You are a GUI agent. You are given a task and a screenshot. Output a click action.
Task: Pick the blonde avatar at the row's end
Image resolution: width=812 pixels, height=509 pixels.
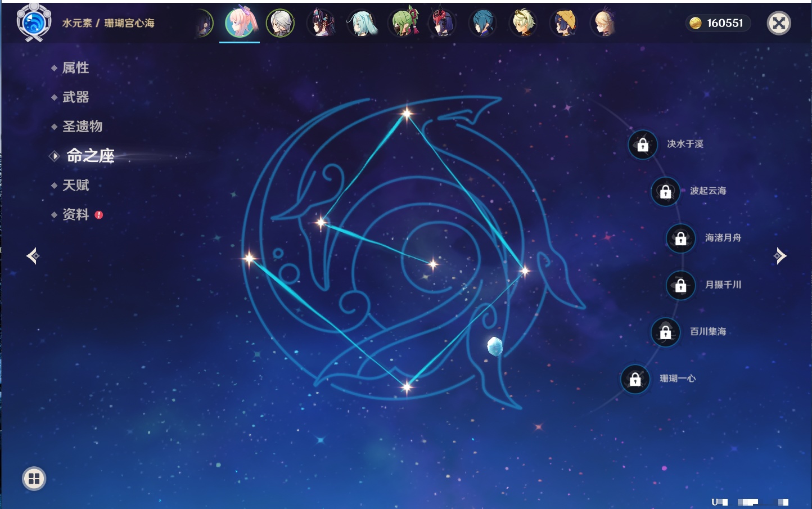click(604, 24)
